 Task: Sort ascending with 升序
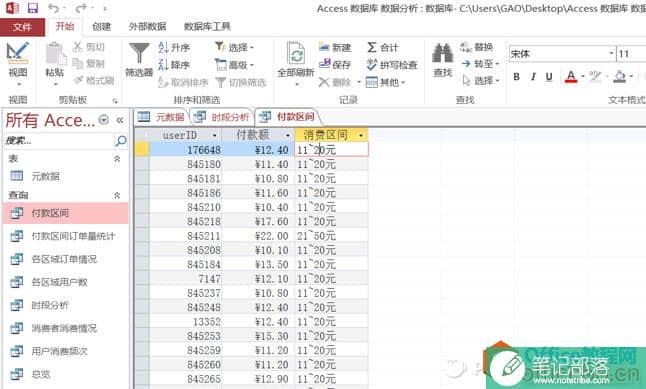coord(174,47)
